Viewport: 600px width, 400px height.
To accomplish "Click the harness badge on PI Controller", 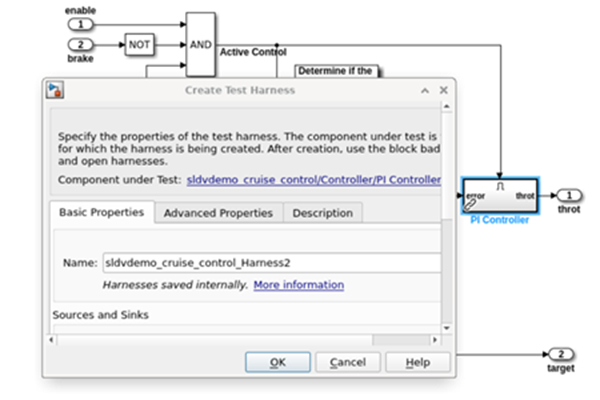I will [471, 205].
